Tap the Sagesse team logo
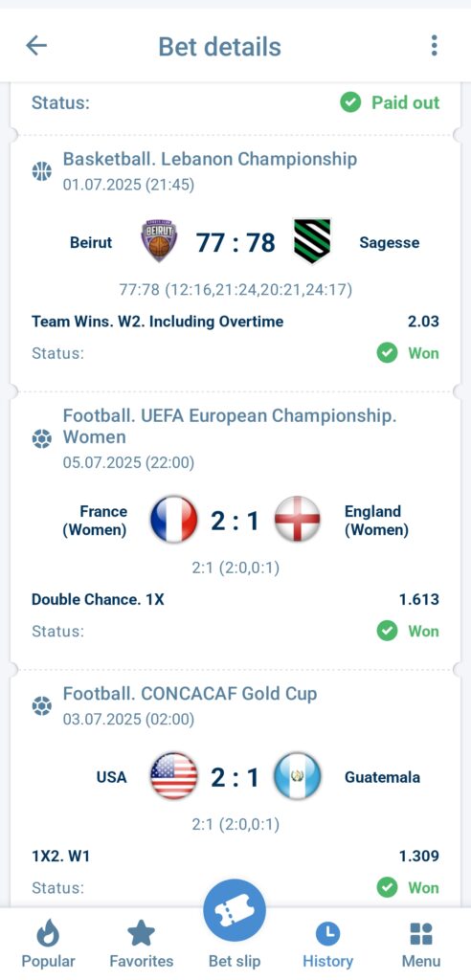The image size is (471, 980). click(311, 241)
